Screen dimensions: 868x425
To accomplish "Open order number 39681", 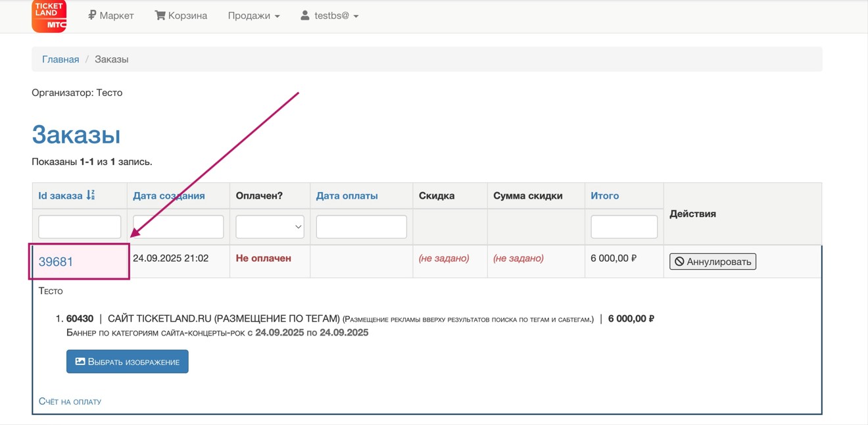I will point(56,262).
